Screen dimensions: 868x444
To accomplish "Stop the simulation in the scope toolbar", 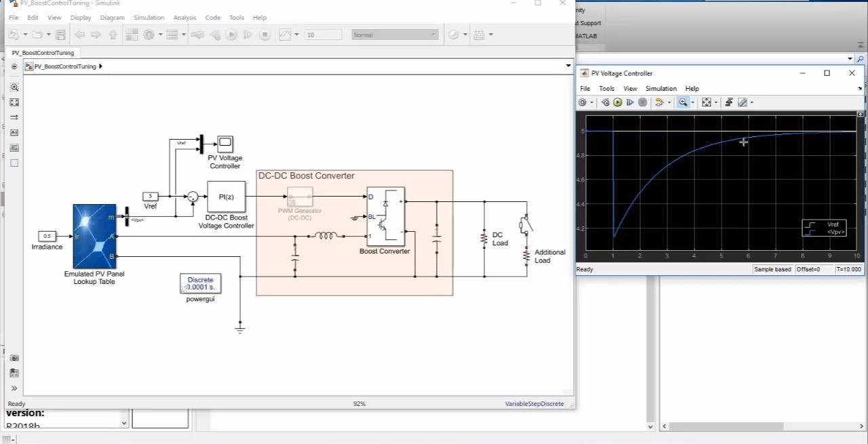I will pyautogui.click(x=642, y=102).
